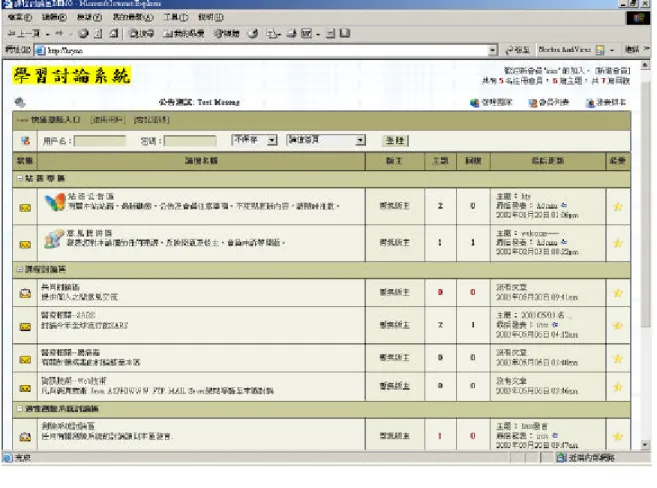Click the login user icon beside the username label

[x=26, y=141]
